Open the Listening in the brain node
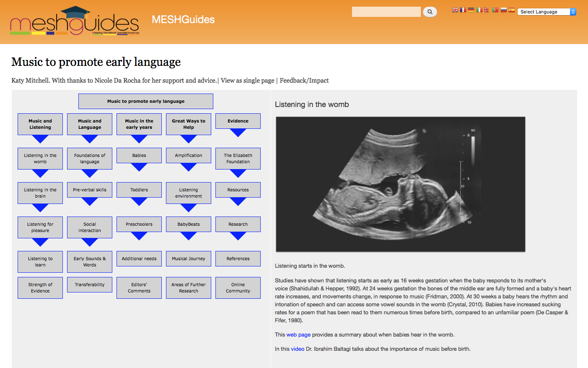 40,193
